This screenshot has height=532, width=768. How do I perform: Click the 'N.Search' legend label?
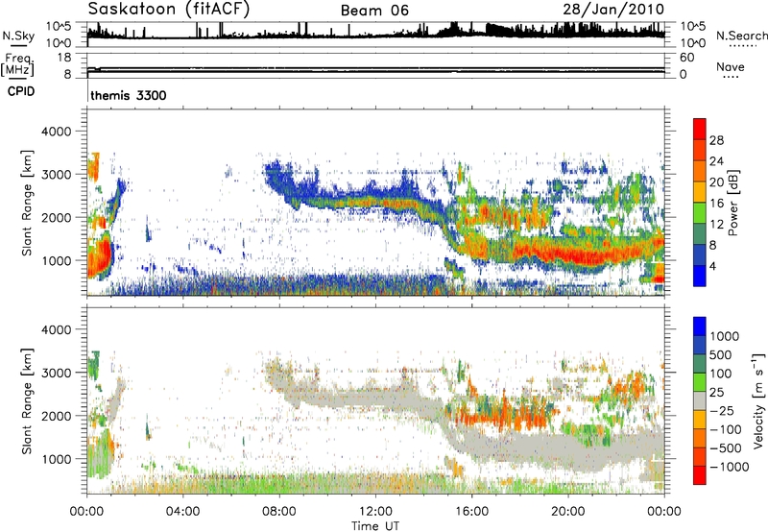coord(742,36)
